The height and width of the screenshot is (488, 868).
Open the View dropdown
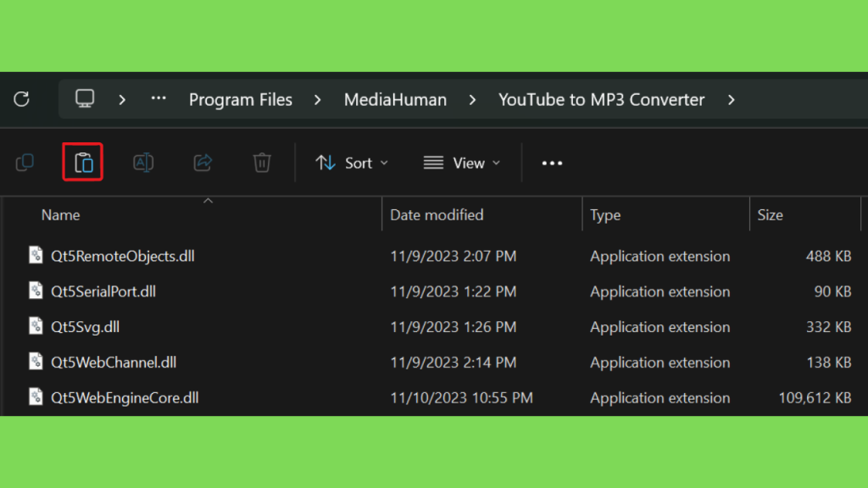pos(462,164)
